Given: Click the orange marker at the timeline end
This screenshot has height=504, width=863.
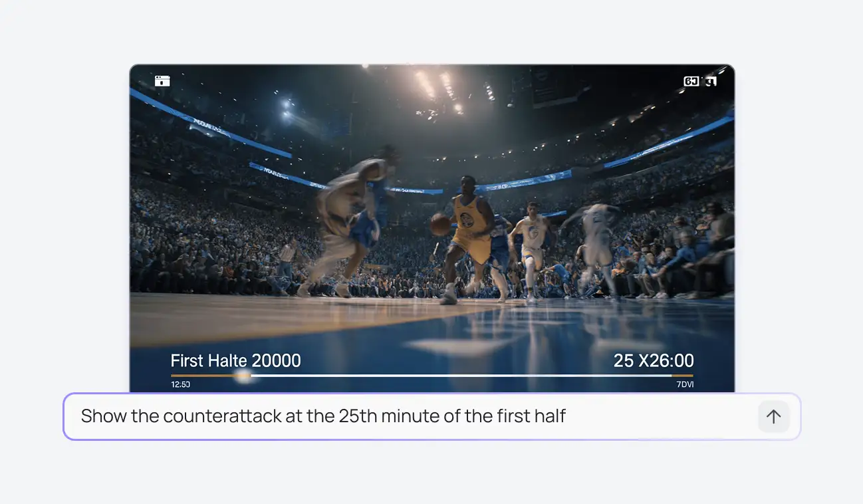Looking at the screenshot, I should point(682,376).
